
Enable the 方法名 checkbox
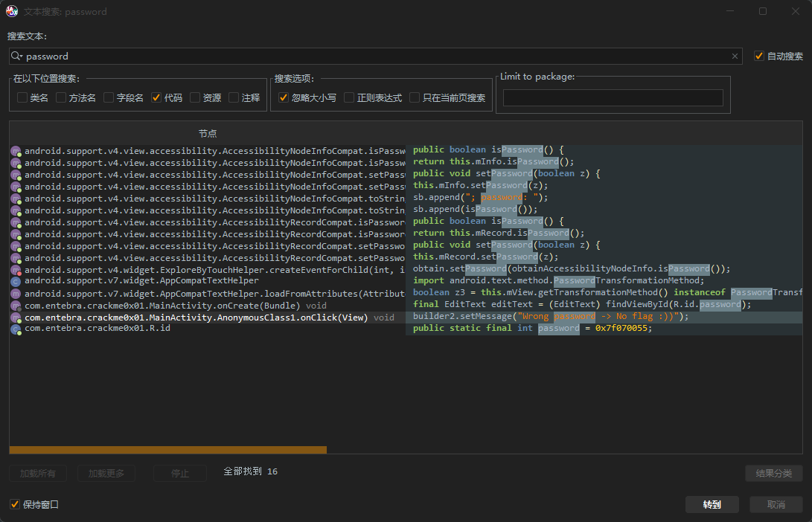click(61, 97)
